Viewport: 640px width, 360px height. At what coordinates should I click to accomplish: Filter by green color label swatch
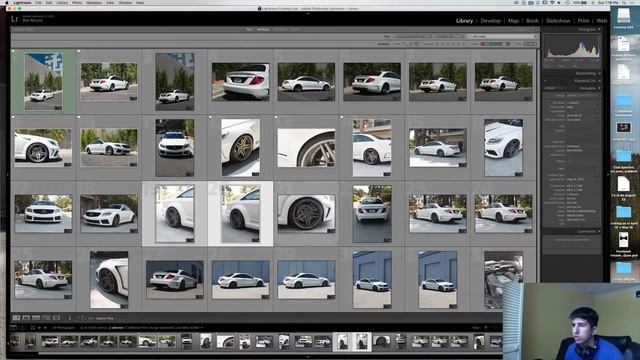point(493,44)
